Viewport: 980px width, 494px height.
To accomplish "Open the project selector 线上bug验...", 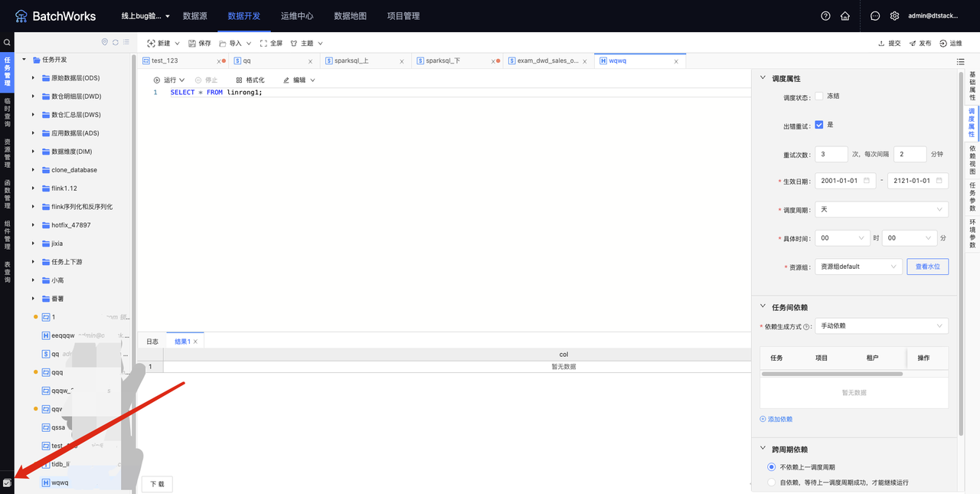I will (146, 15).
